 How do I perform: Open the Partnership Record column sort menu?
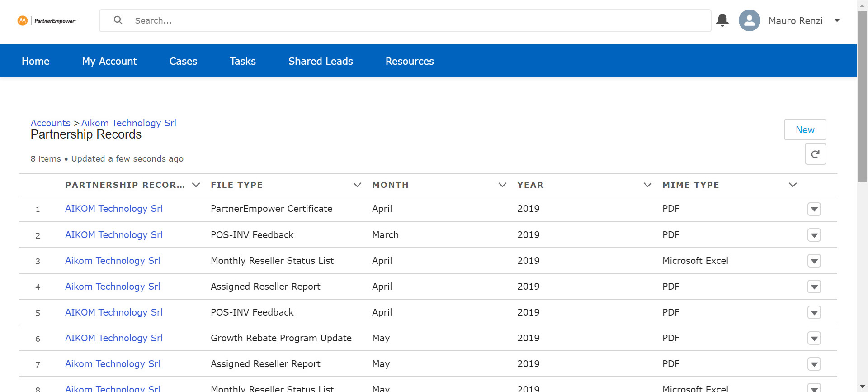(196, 185)
